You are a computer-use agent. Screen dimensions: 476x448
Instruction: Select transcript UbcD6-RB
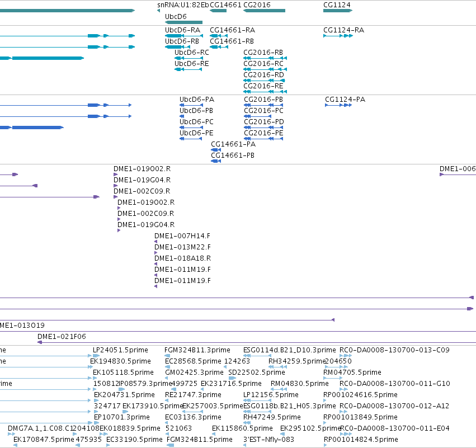[182, 41]
